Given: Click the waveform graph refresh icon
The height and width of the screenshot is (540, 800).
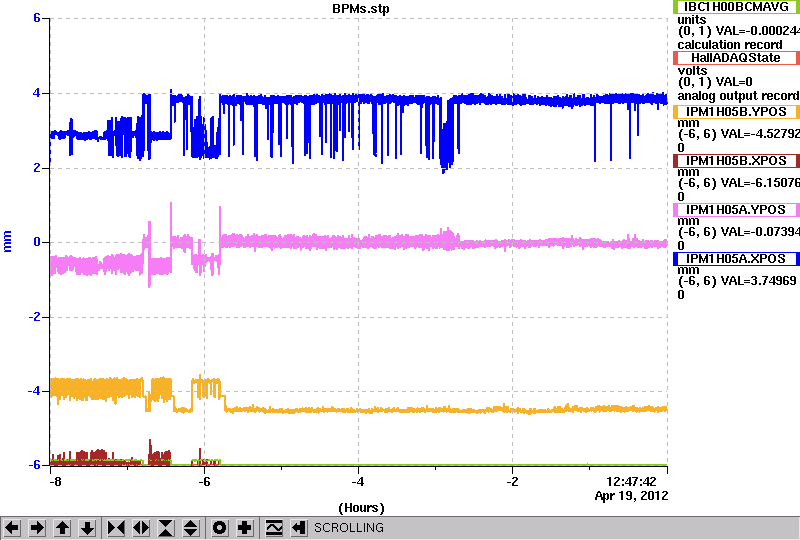Looking at the screenshot, I should pyautogui.click(x=274, y=527).
